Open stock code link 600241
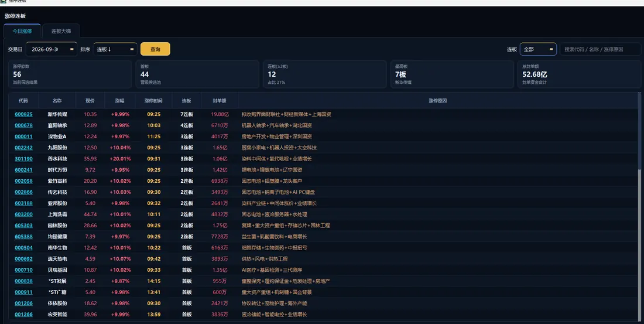This screenshot has width=644, height=324. tap(23, 170)
